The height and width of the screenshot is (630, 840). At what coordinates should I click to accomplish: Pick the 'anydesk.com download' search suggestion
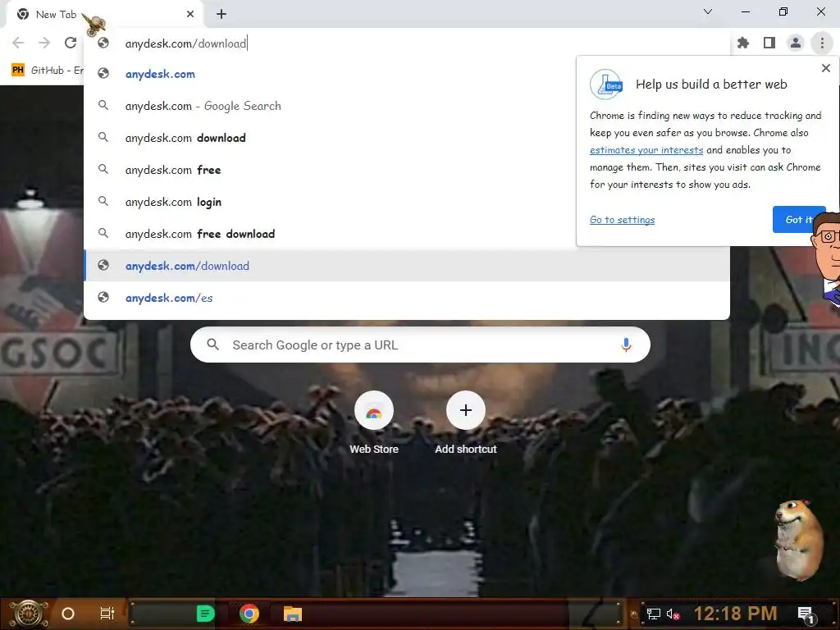pyautogui.click(x=407, y=138)
